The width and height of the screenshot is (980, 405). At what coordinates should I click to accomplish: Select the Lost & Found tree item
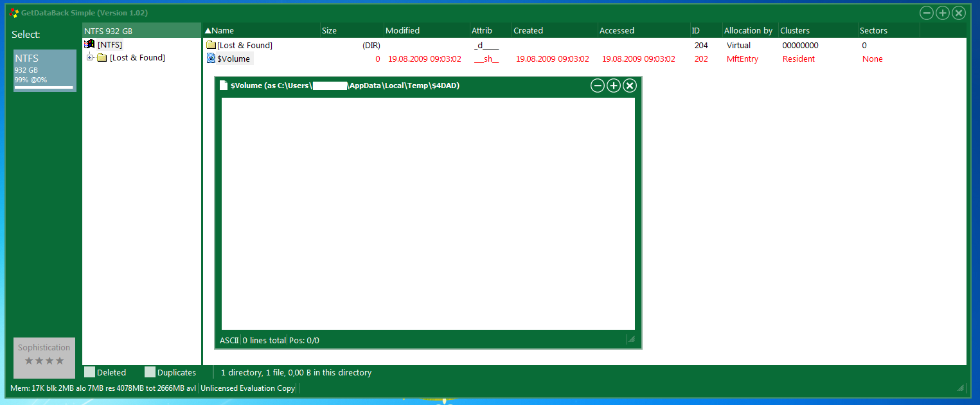pyautogui.click(x=138, y=58)
